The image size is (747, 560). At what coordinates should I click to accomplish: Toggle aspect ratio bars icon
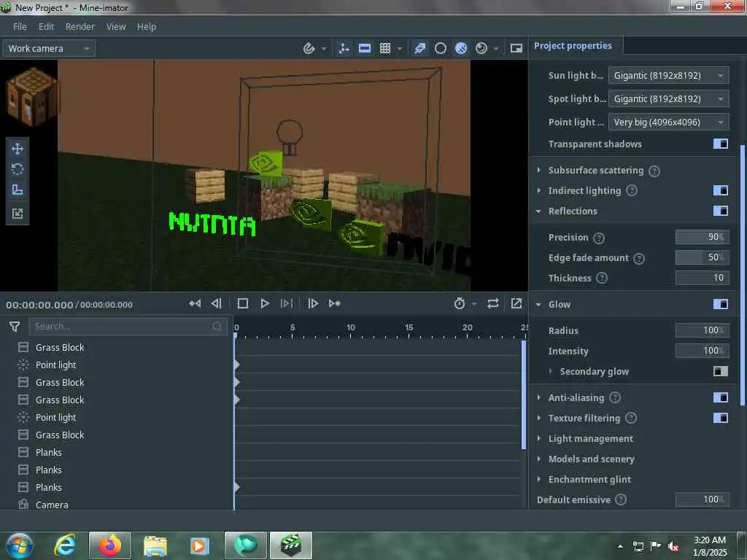tap(365, 48)
